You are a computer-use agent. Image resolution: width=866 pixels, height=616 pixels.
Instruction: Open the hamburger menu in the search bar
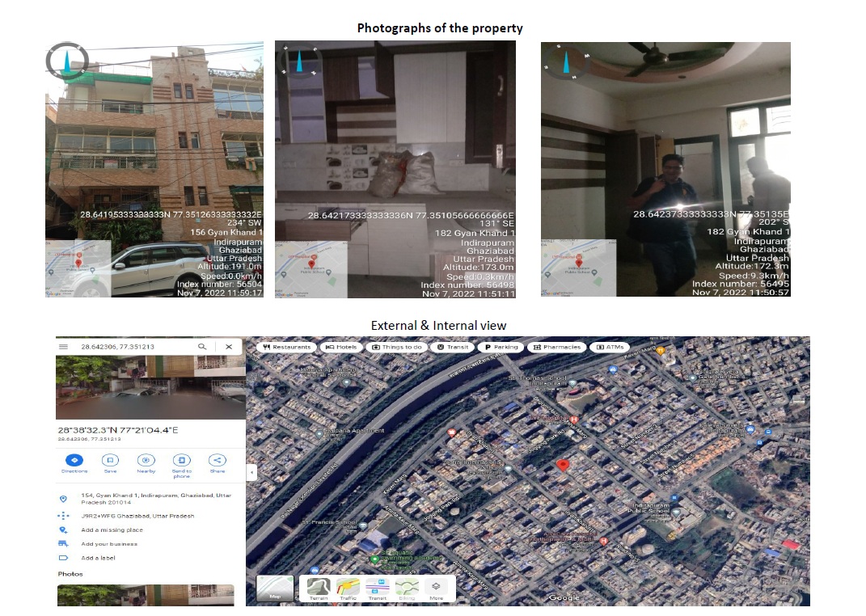click(64, 346)
